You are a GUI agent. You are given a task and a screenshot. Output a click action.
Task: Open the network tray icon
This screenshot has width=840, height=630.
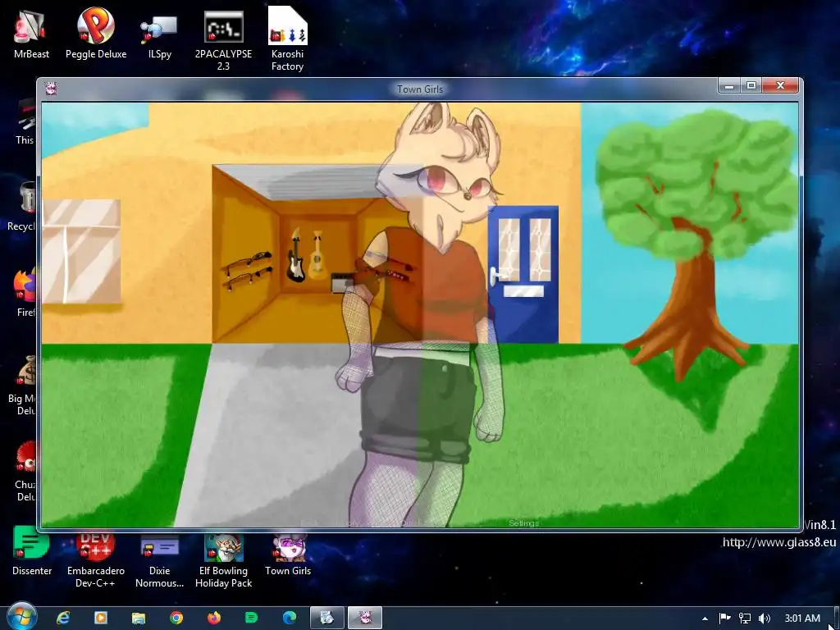coord(745,619)
